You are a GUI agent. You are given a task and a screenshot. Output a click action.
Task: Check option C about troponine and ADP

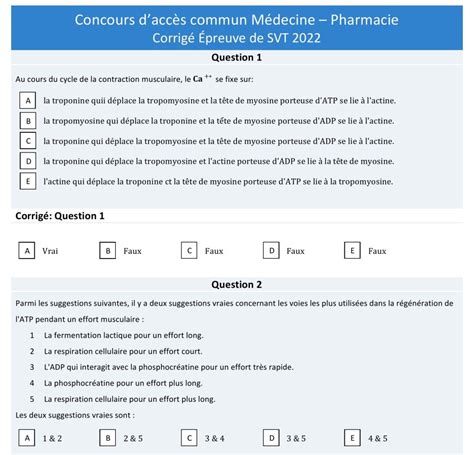click(28, 141)
